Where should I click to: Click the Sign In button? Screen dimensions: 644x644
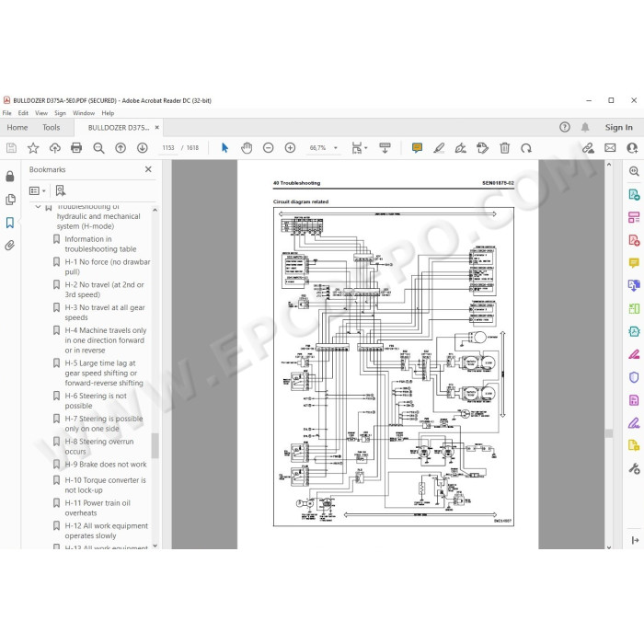[618, 127]
